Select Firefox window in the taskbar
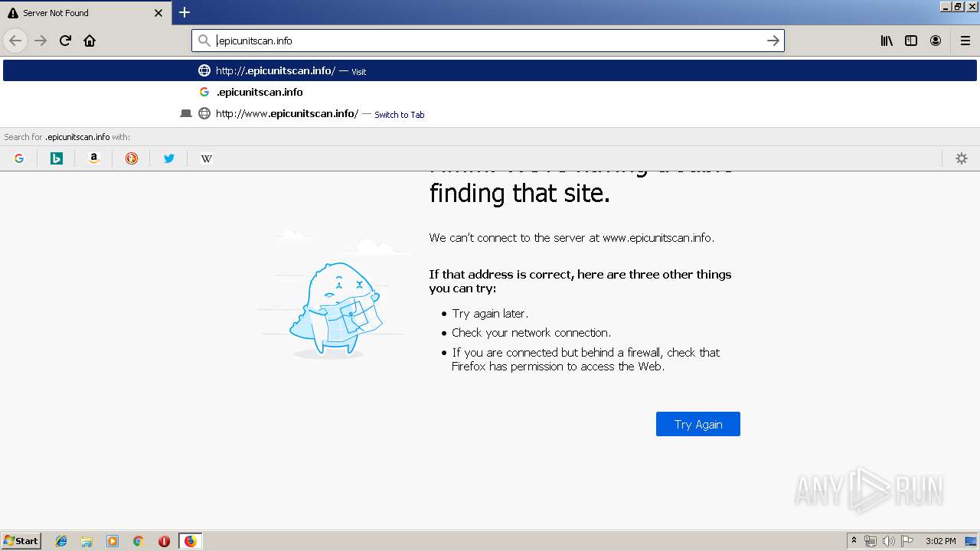Viewport: 980px width, 551px height. click(190, 541)
